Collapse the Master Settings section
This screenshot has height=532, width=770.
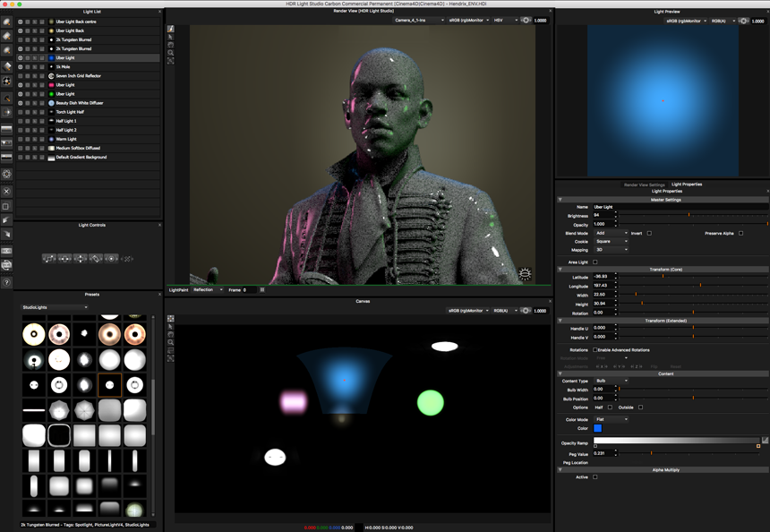(560, 200)
